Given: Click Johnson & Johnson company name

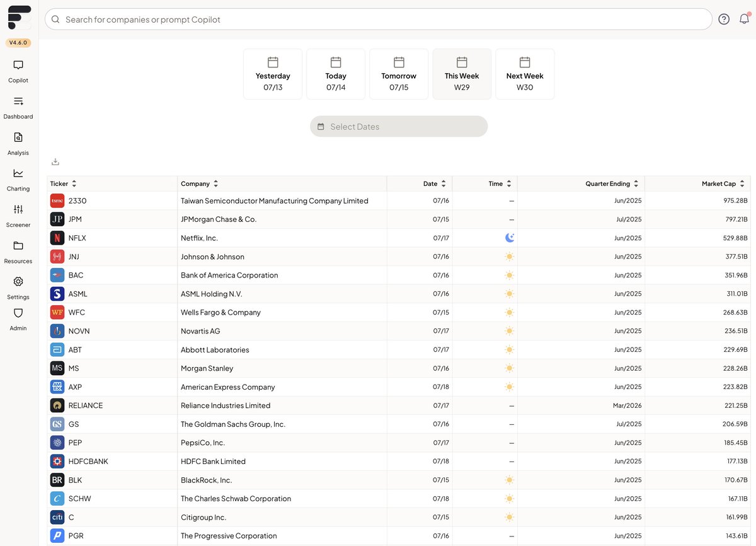Looking at the screenshot, I should pos(213,257).
